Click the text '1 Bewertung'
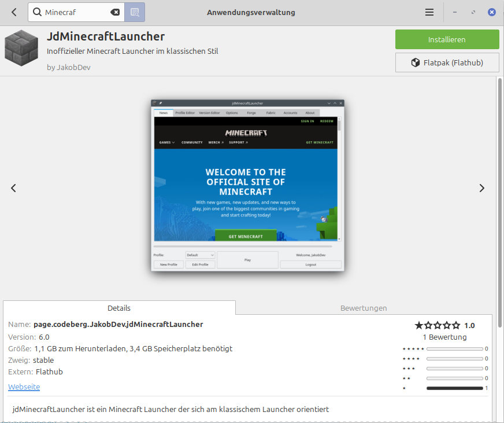 tap(444, 337)
